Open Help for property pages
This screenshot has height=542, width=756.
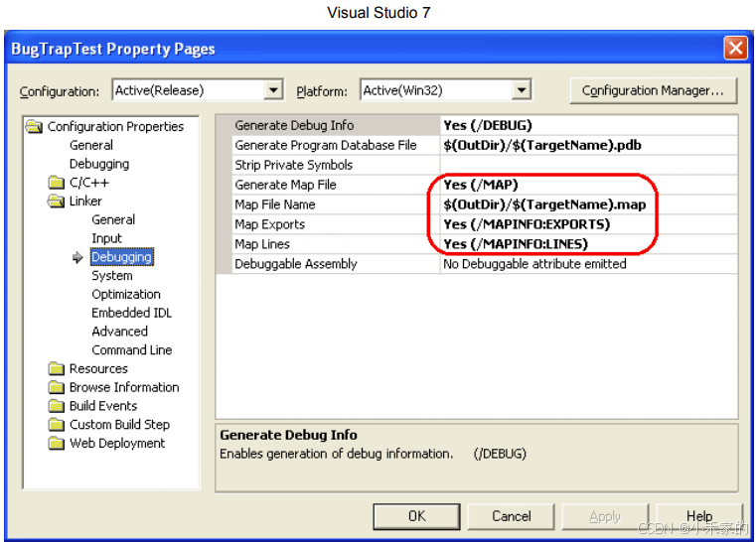pyautogui.click(x=699, y=516)
